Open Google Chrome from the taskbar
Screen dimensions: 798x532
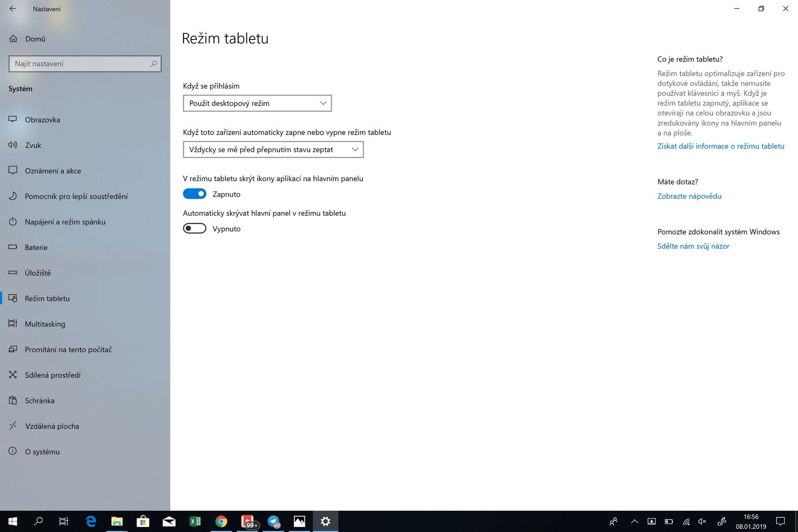coord(222,521)
